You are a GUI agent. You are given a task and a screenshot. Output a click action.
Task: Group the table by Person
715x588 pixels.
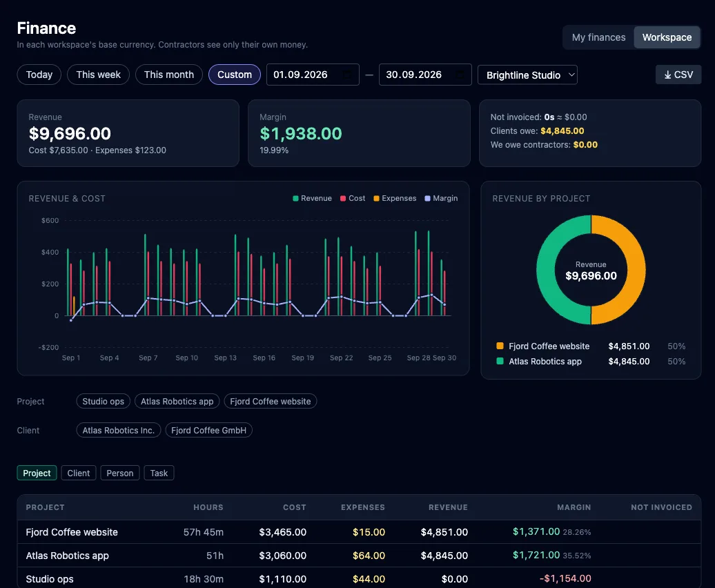[x=120, y=473]
